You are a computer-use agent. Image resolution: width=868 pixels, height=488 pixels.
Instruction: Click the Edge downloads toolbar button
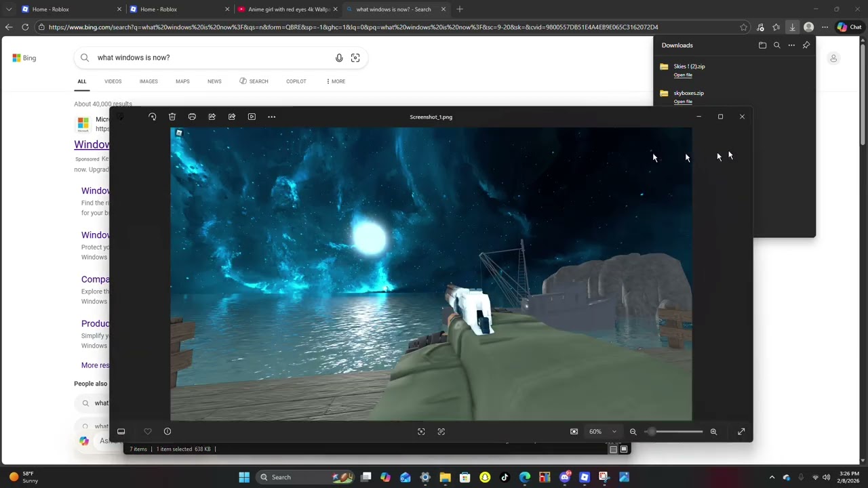792,27
